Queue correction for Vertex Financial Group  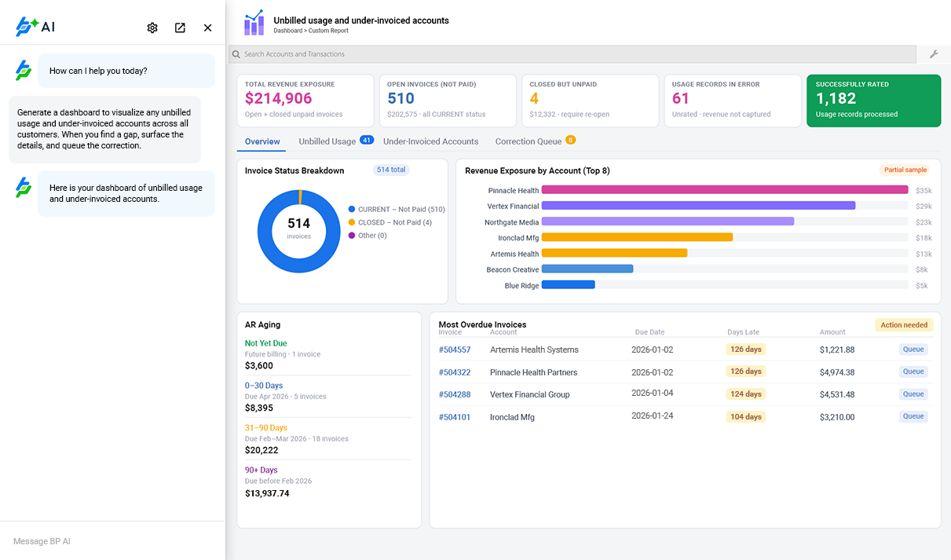[913, 394]
